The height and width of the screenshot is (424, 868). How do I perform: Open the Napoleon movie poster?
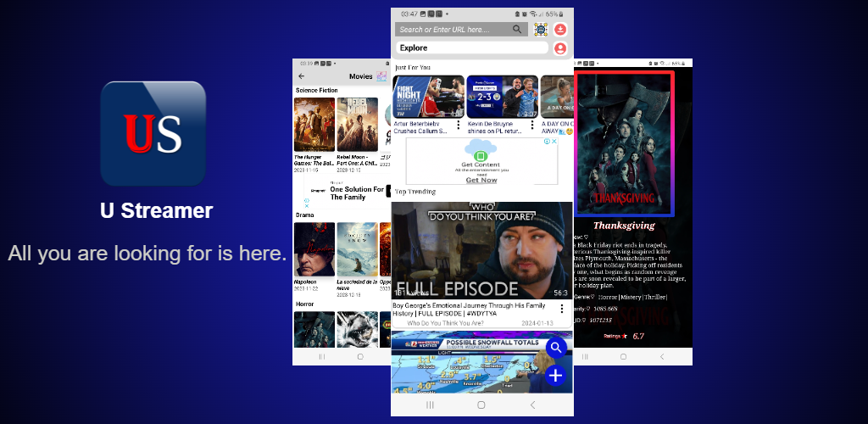314,249
